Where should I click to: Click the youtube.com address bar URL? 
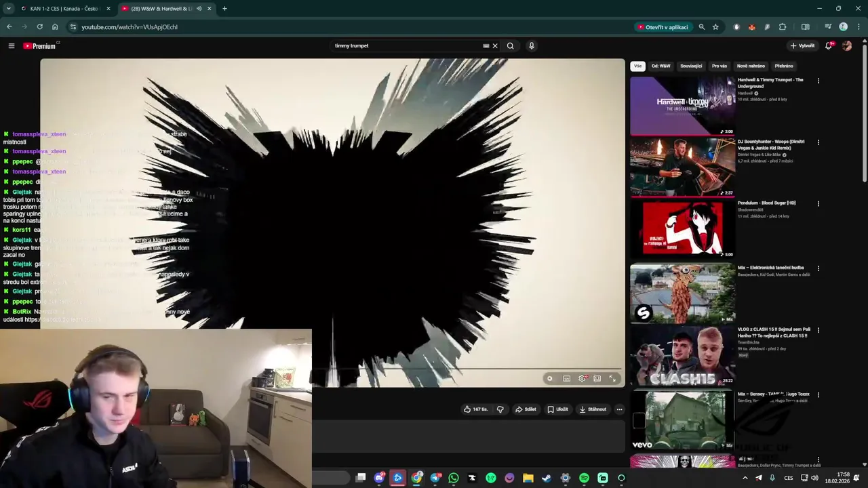tap(130, 27)
